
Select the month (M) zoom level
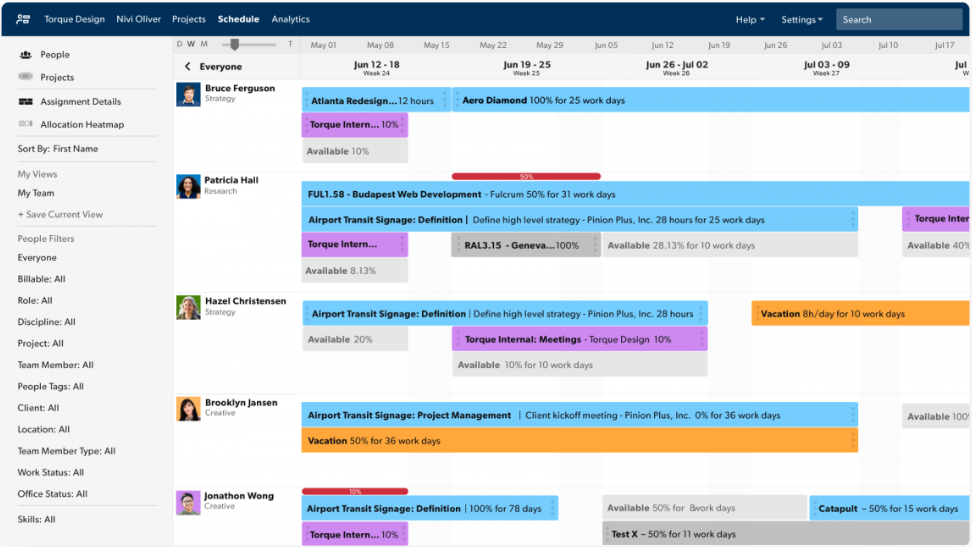point(204,44)
